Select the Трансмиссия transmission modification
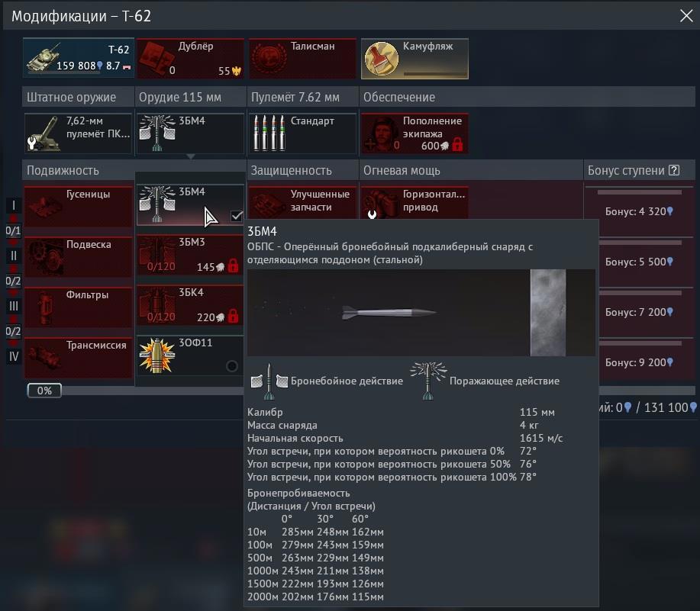The image size is (700, 611). pyautogui.click(x=78, y=357)
